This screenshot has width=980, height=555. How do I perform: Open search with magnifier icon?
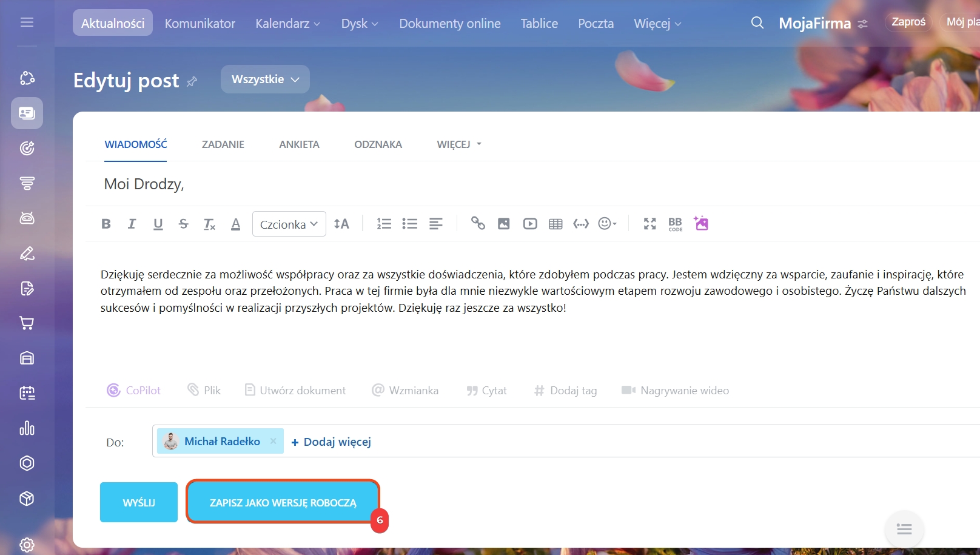pyautogui.click(x=757, y=23)
